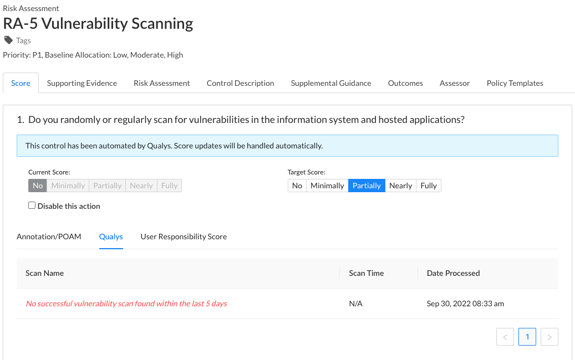Go to previous page arrow

(x=505, y=337)
